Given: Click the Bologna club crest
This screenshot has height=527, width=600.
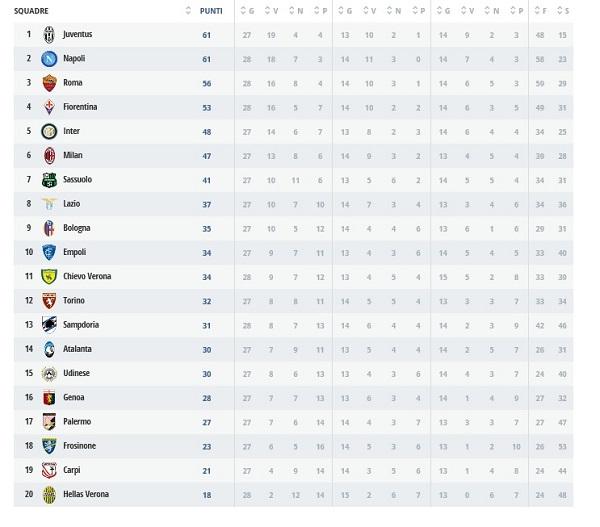Looking at the screenshot, I should click(49, 228).
